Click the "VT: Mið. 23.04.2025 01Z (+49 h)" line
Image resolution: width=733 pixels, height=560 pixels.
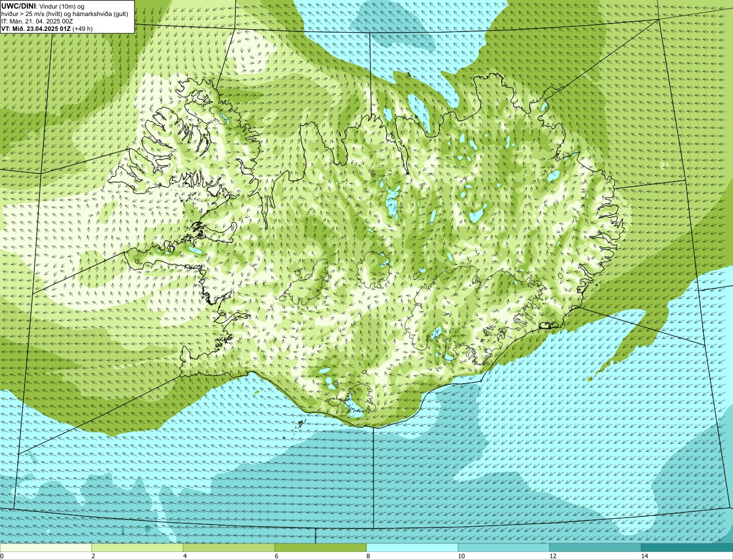tap(47, 28)
